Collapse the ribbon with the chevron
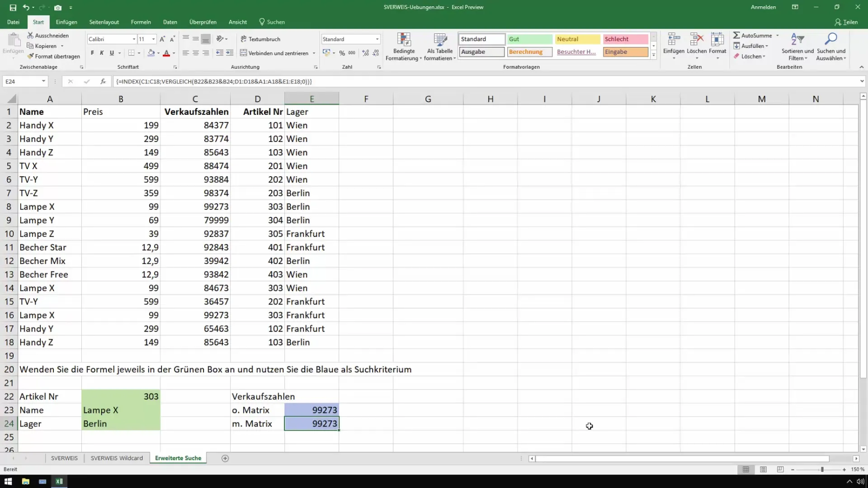Image resolution: width=868 pixels, height=488 pixels. click(x=861, y=67)
